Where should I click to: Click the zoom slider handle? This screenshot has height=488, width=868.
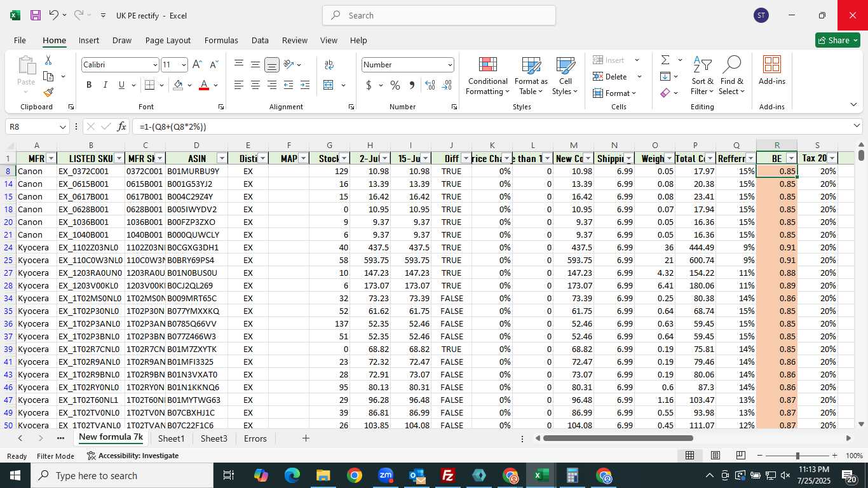coord(797,456)
